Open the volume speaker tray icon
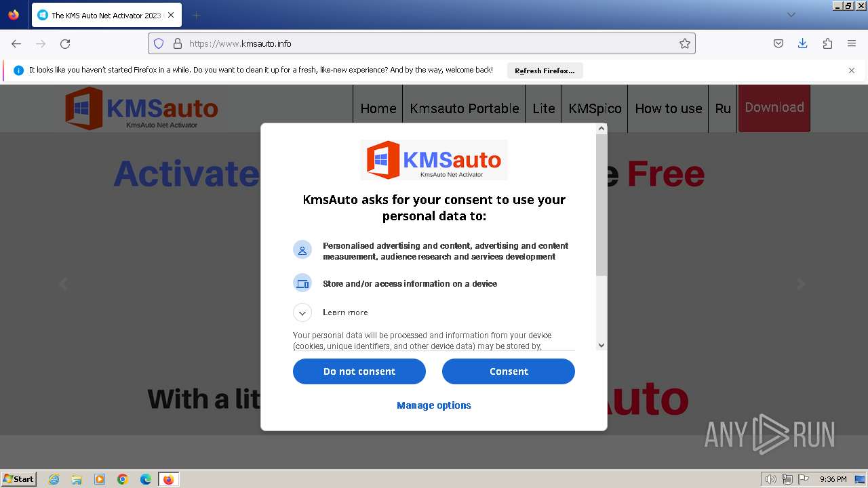The height and width of the screenshot is (488, 868). 771,479
